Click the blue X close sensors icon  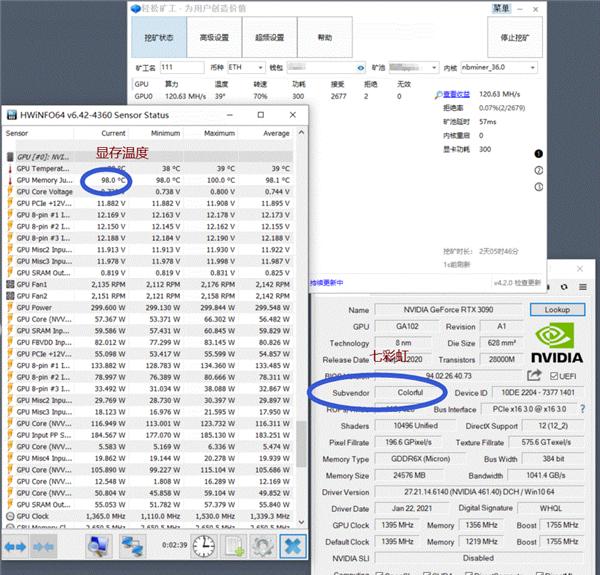pyautogui.click(x=293, y=546)
